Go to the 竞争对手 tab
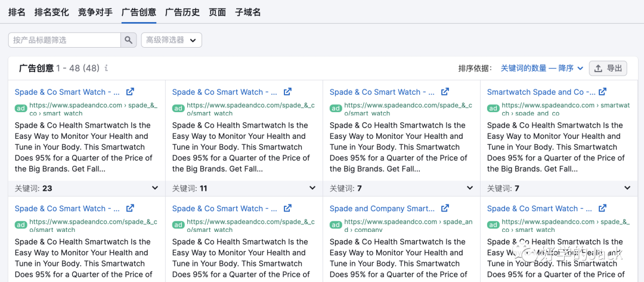 coord(95,12)
